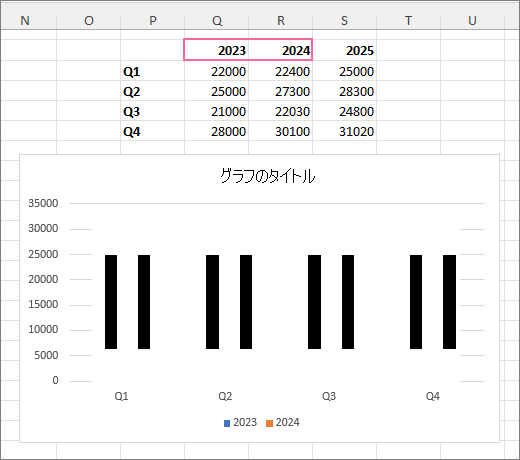Click cell containing 30100

click(x=281, y=131)
